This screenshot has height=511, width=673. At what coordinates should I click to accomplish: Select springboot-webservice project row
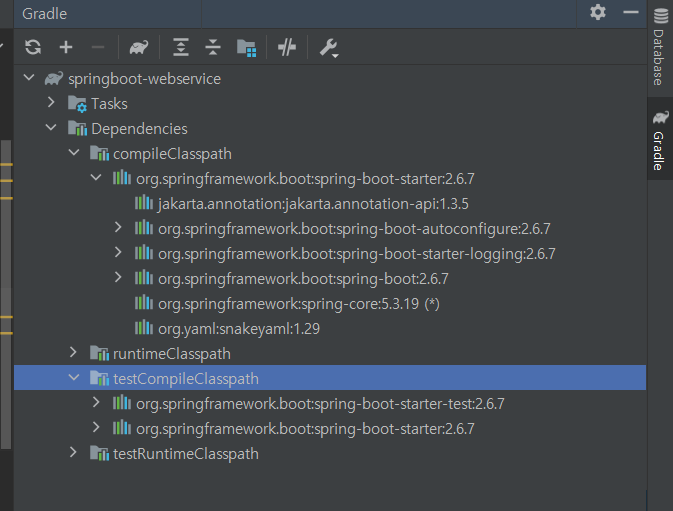pos(330,79)
